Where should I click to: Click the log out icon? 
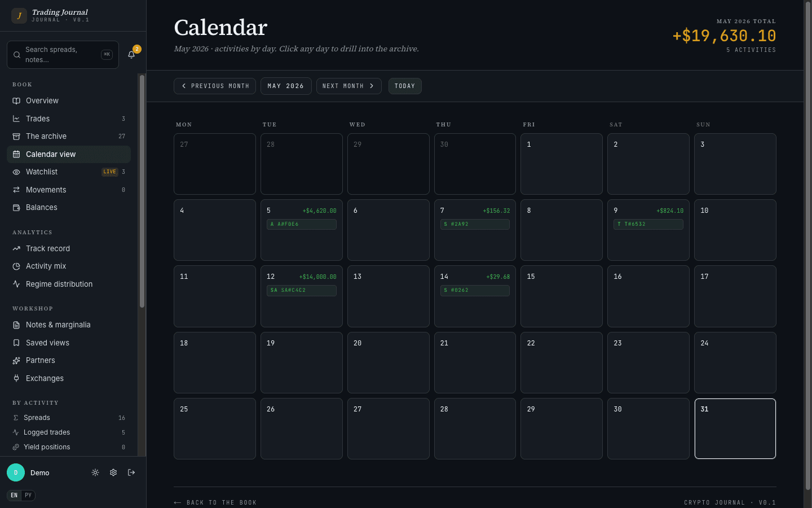coord(131,472)
